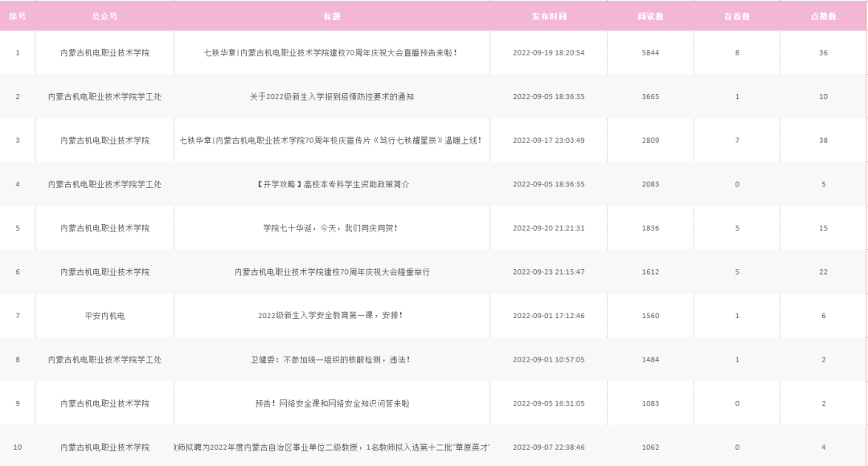Click the 发布时间 column header

[x=548, y=16]
